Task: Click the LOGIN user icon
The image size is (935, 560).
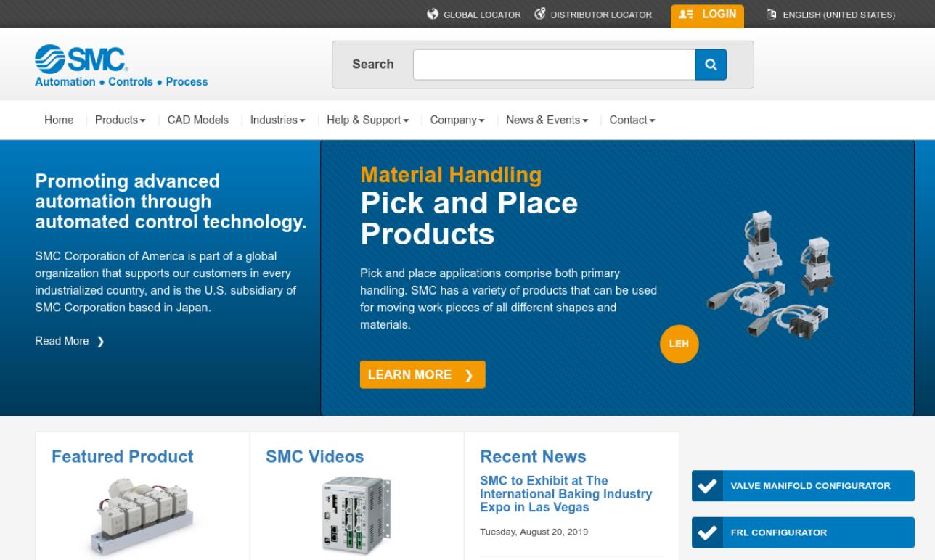Action: [x=685, y=13]
